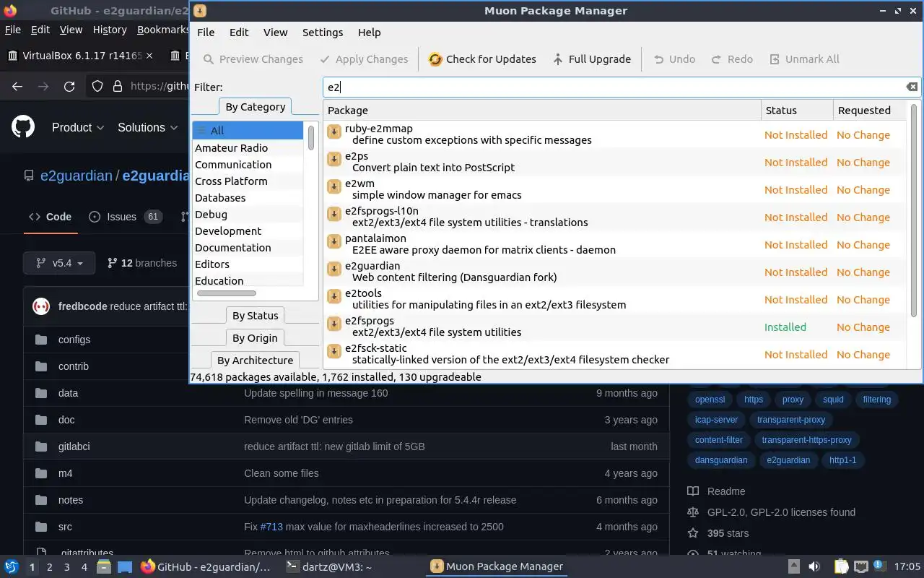Click the category list vertical scrollbar
This screenshot has width=924, height=578.
pyautogui.click(x=311, y=137)
